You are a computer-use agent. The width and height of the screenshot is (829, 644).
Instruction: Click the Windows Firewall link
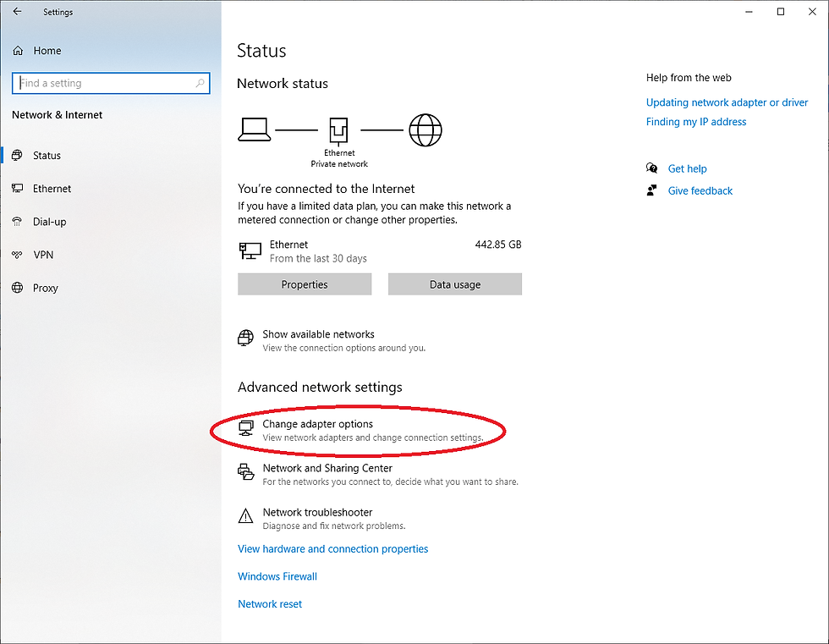coord(277,576)
